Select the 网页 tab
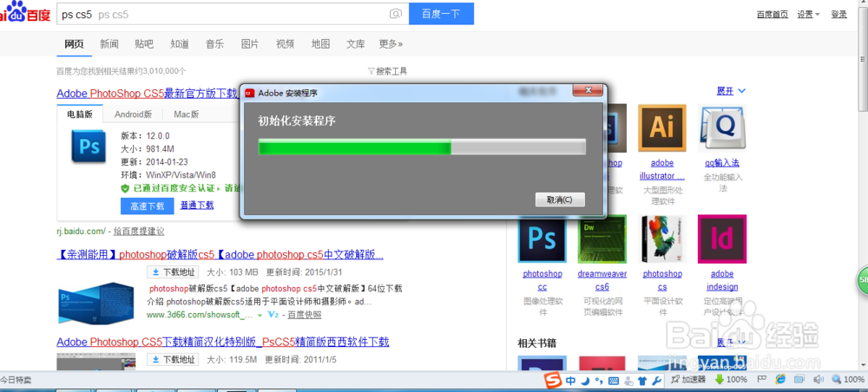868x392 pixels. tap(74, 43)
